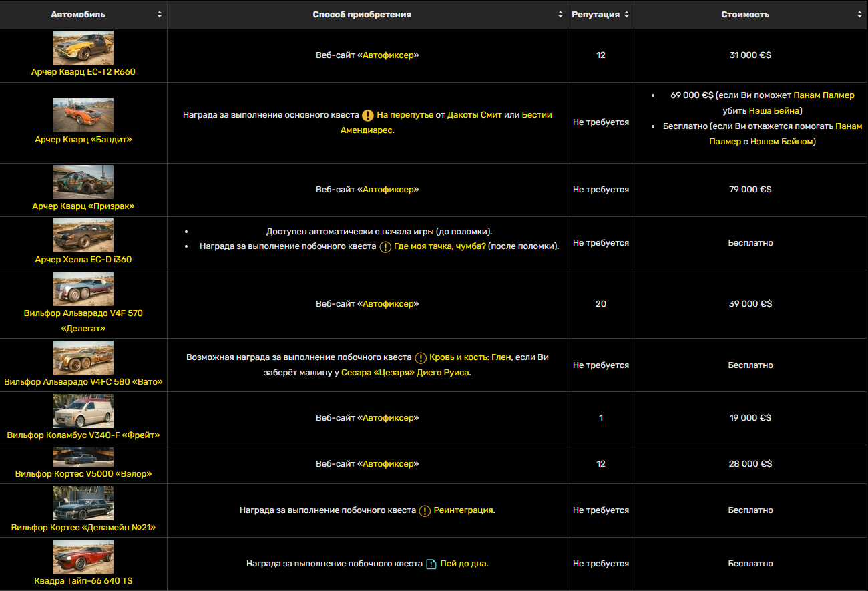Open Вильфор Альварадо «Делегат» car image
The width and height of the screenshot is (868, 591).
tap(83, 289)
